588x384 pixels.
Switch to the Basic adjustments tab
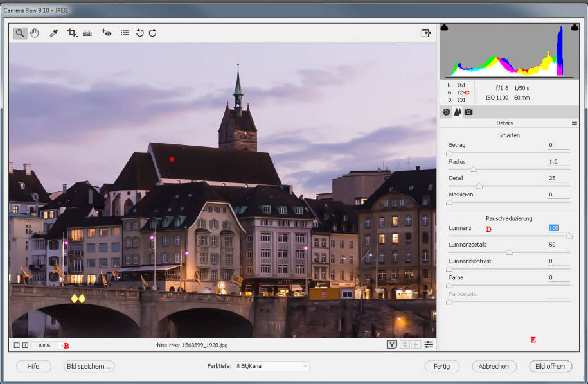pos(446,112)
